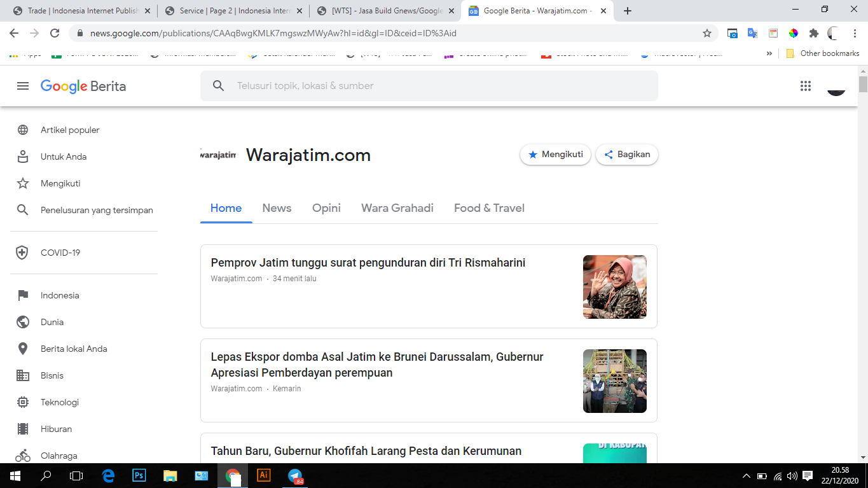Switch to the Wara Grahadi tab

point(397,208)
